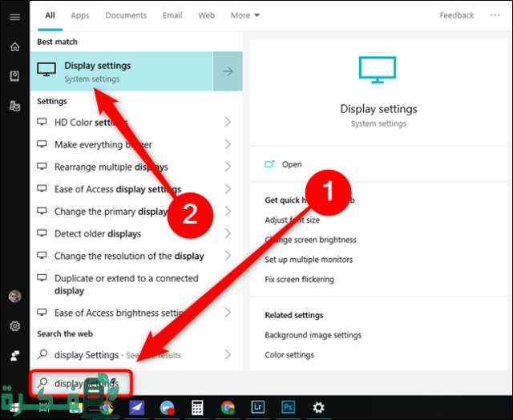
Task: Open the hamburger menu in search sidebar
Action: click(x=14, y=14)
